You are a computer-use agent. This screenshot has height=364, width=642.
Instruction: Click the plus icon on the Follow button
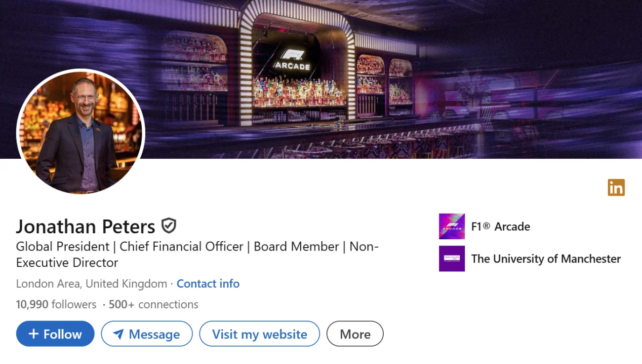34,334
